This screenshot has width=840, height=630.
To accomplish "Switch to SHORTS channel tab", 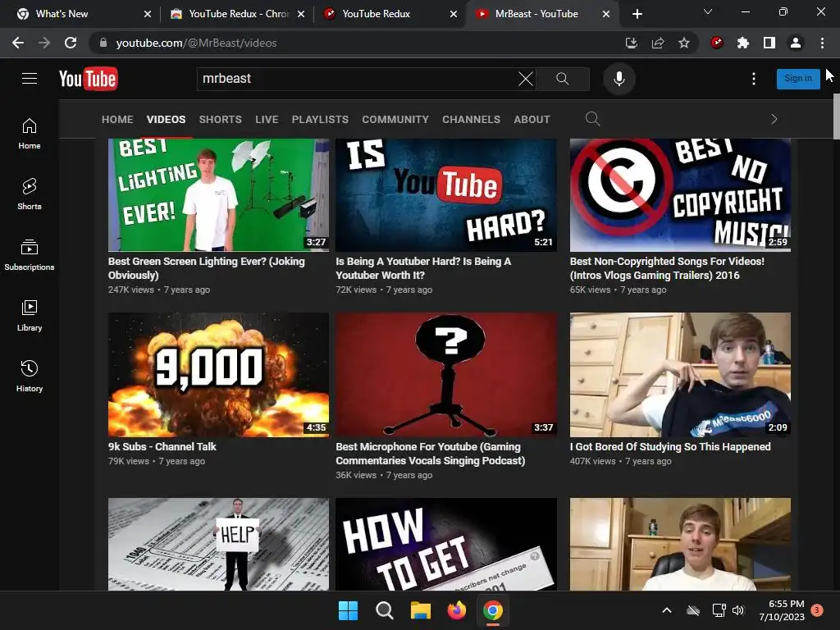I will pos(220,120).
